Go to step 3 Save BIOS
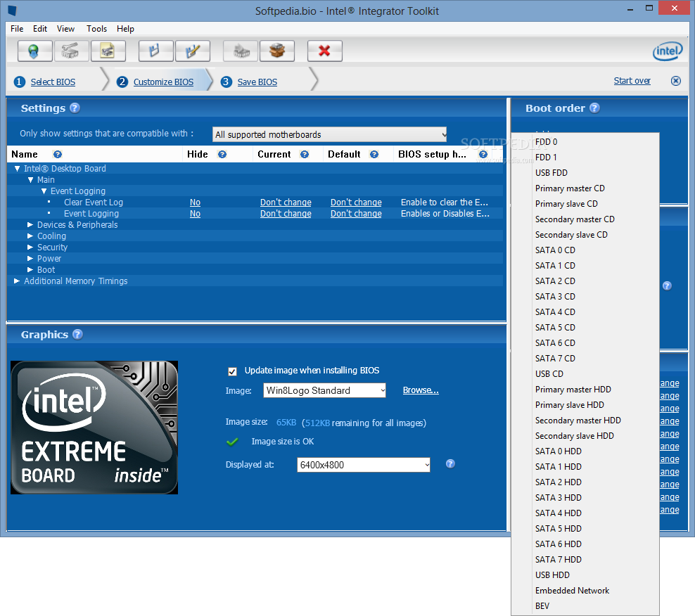Image resolution: width=695 pixels, height=616 pixels. [257, 82]
